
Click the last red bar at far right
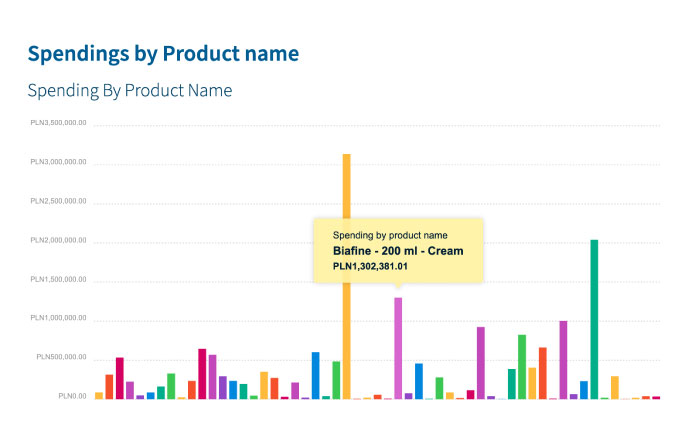point(656,397)
